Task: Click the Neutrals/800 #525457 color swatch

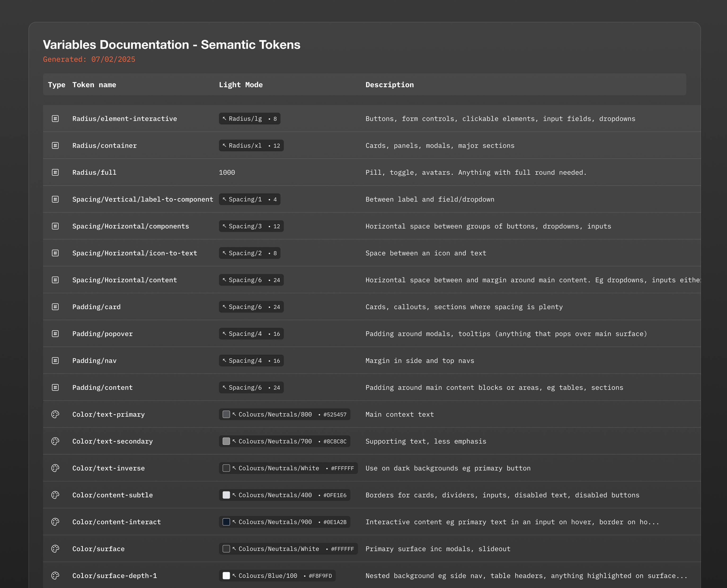Action: (226, 414)
